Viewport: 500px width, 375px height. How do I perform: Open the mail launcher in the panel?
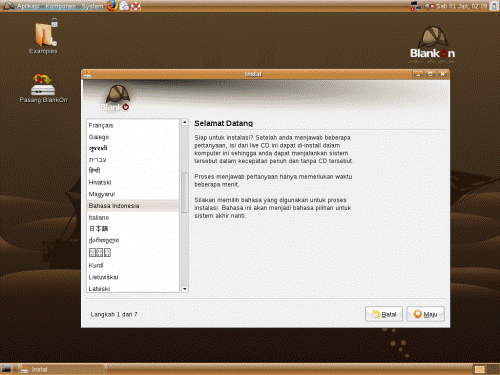tap(124, 6)
